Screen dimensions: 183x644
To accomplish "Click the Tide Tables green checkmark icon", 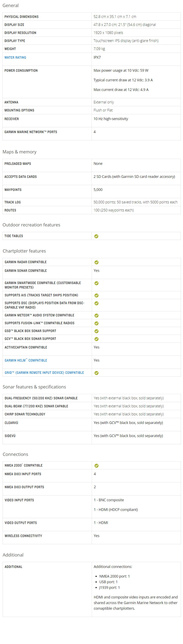I will pyautogui.click(x=96, y=236).
